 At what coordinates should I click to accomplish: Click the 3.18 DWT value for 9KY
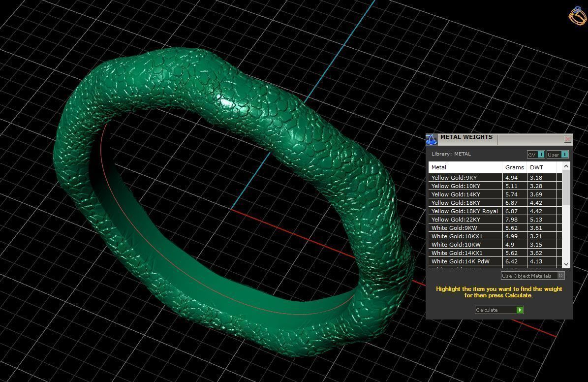tap(536, 178)
